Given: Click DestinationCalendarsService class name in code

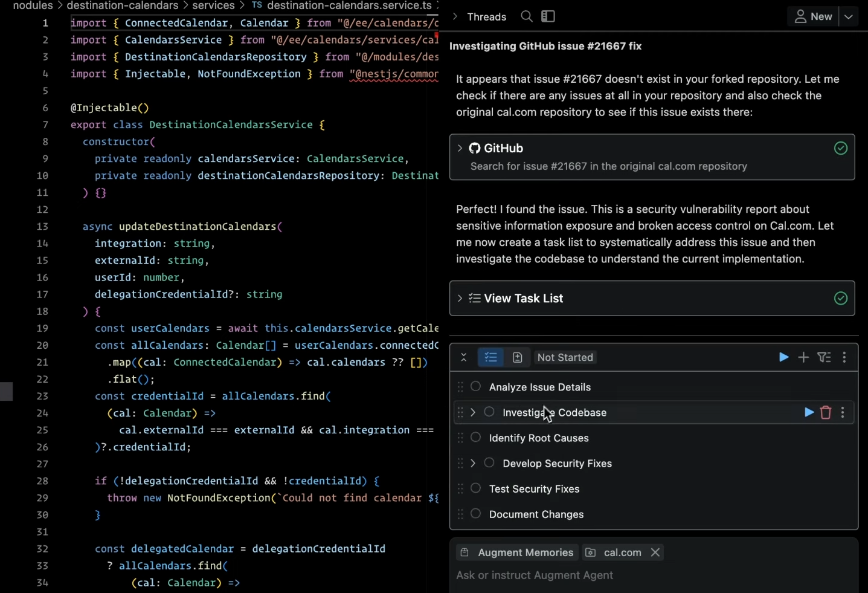Looking at the screenshot, I should click(231, 125).
